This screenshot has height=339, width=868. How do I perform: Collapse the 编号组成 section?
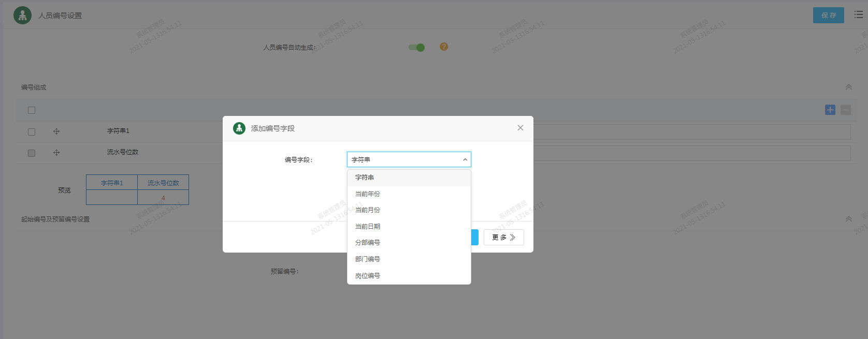pyautogui.click(x=849, y=87)
